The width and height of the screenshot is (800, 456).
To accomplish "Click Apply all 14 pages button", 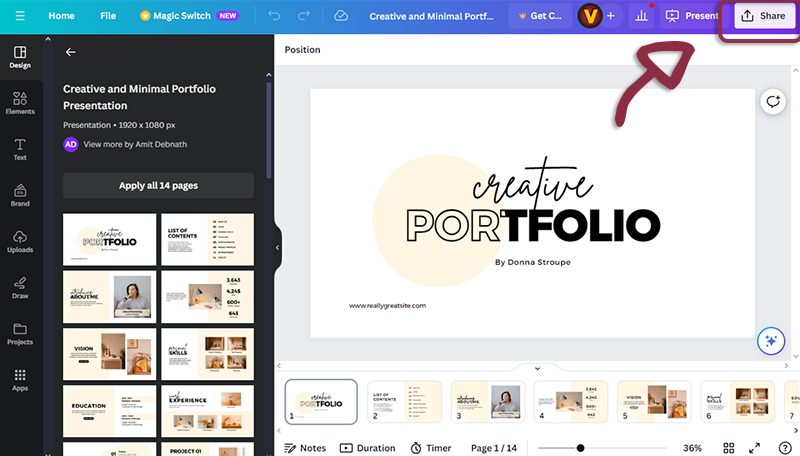I will (158, 186).
